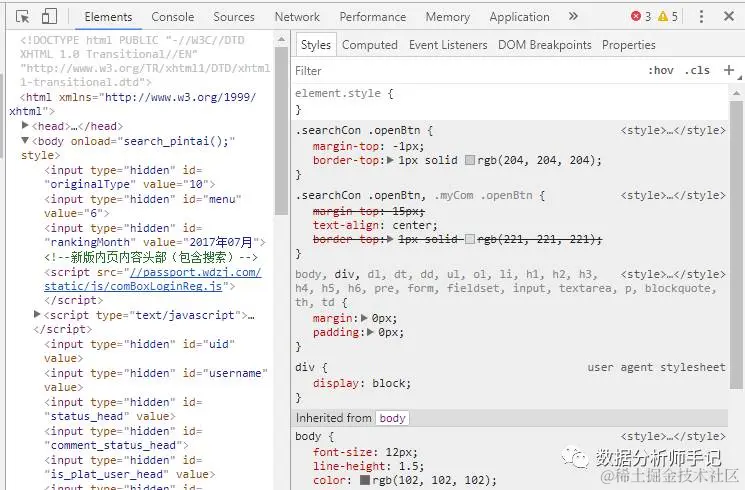Open style source link for body, div, dl rule
The height and width of the screenshot is (490, 745).
click(673, 274)
